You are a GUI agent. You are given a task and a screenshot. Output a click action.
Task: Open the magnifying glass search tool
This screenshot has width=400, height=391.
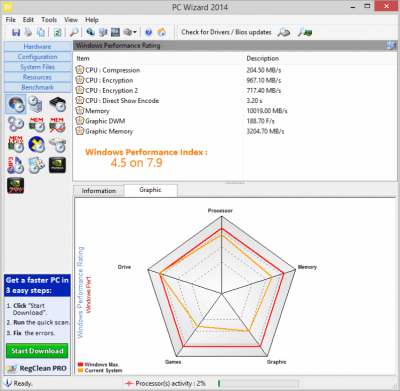74,32
